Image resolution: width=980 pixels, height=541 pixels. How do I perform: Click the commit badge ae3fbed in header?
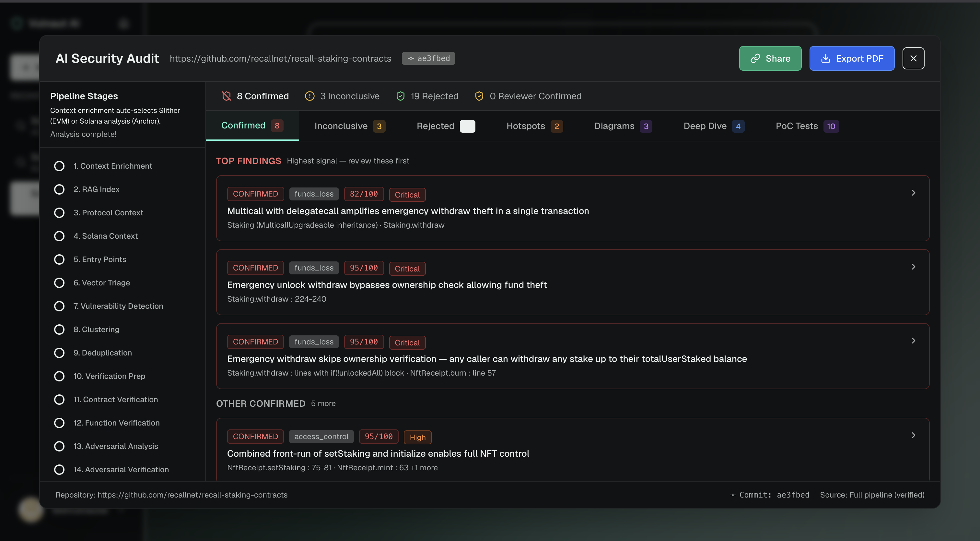coord(428,58)
